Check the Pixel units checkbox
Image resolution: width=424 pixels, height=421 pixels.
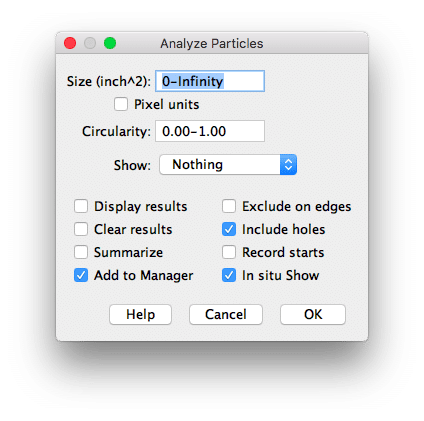pyautogui.click(x=121, y=104)
